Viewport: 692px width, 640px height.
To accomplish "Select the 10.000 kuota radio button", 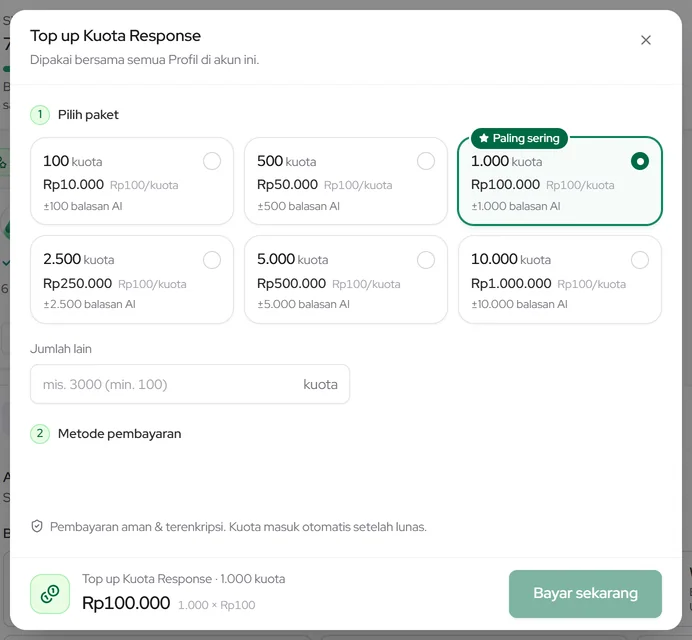I will coord(640,260).
